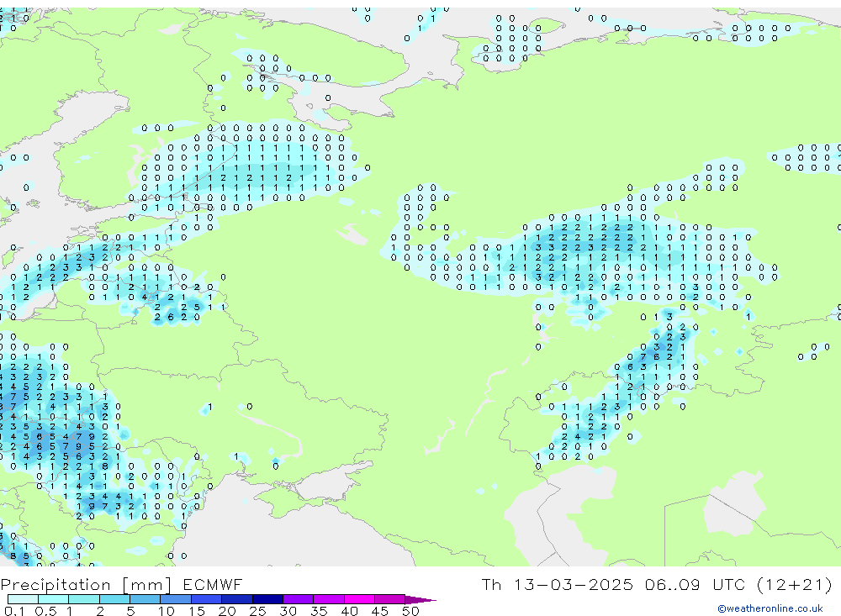Click the purple arrow tip above 50

(x=420, y=600)
